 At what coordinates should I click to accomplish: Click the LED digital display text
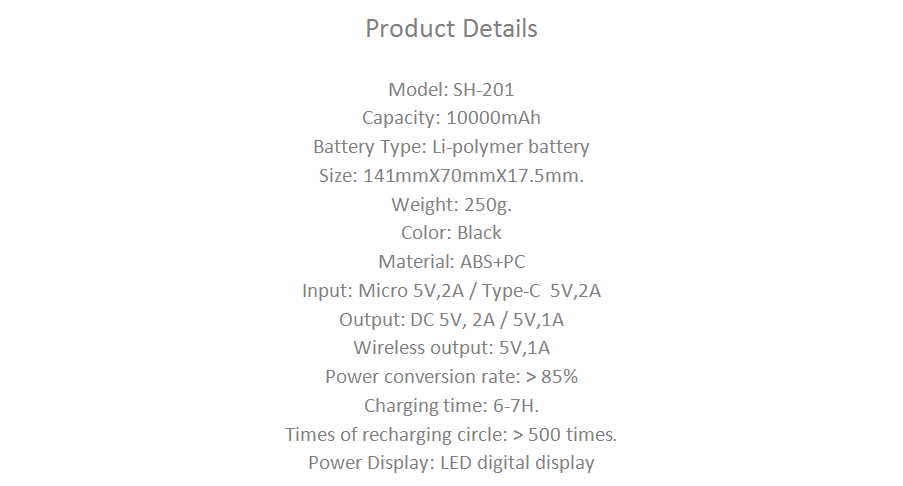517,463
